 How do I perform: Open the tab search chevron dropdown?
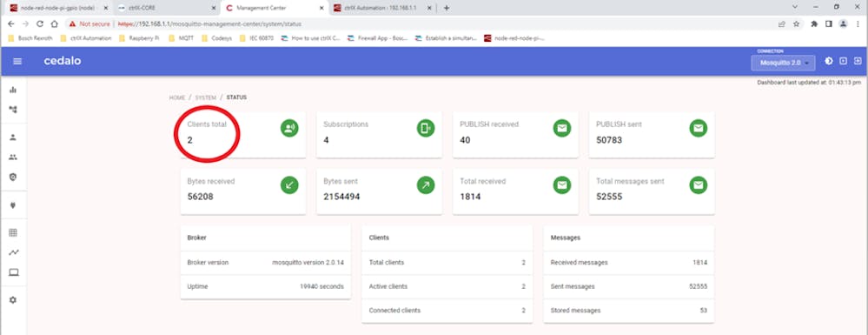[796, 7]
